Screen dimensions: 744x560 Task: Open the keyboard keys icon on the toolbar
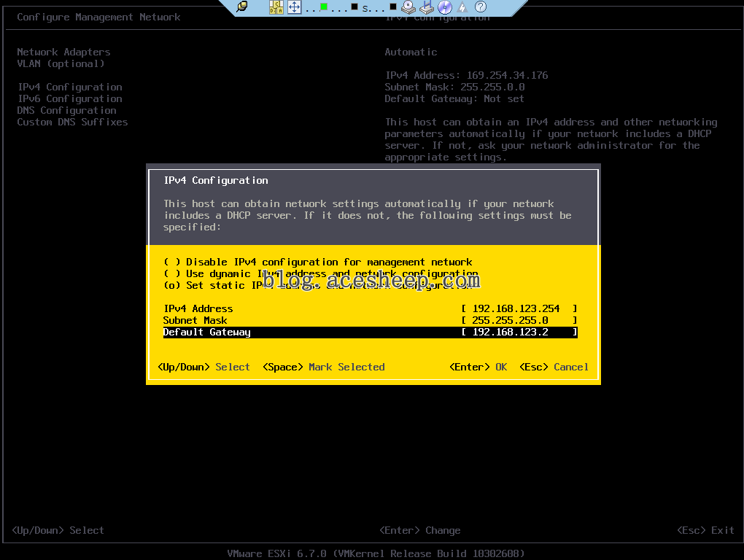275,8
